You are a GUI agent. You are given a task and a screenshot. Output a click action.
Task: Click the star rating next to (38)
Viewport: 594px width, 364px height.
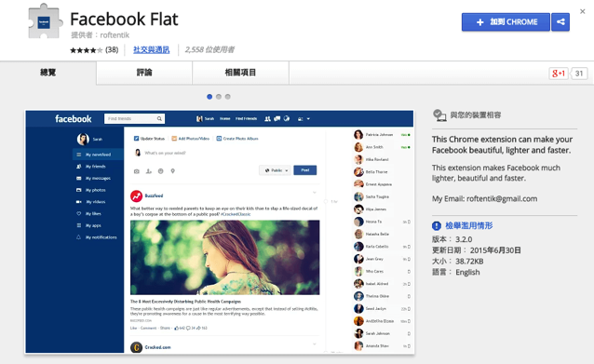(x=86, y=50)
